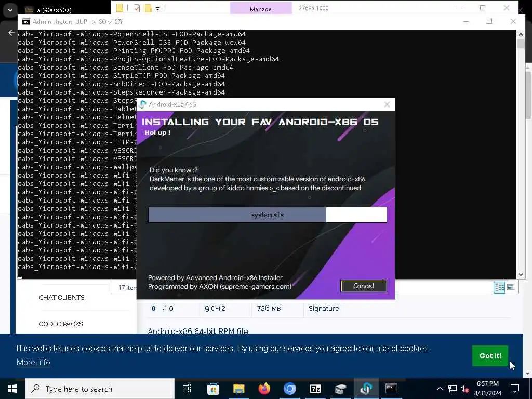Switch Explorer to large icons view

pyautogui.click(x=511, y=287)
